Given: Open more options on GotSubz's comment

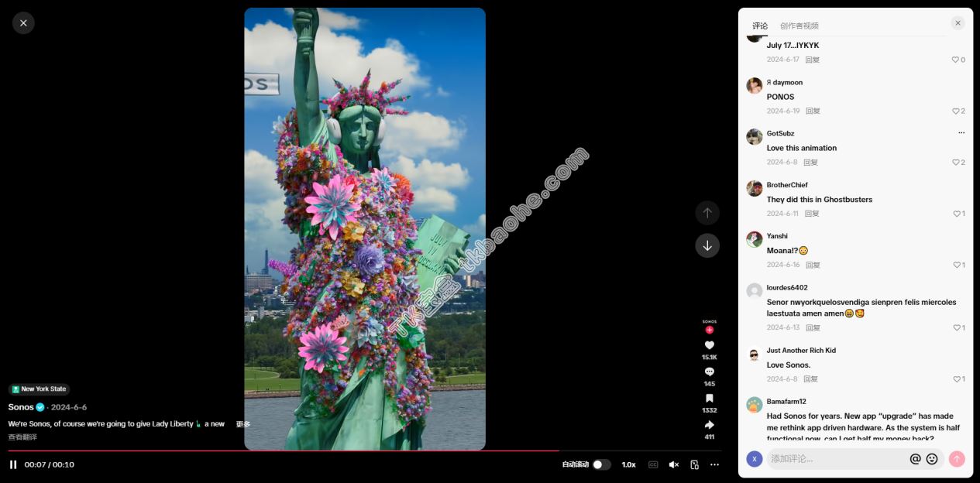Looking at the screenshot, I should (x=961, y=133).
